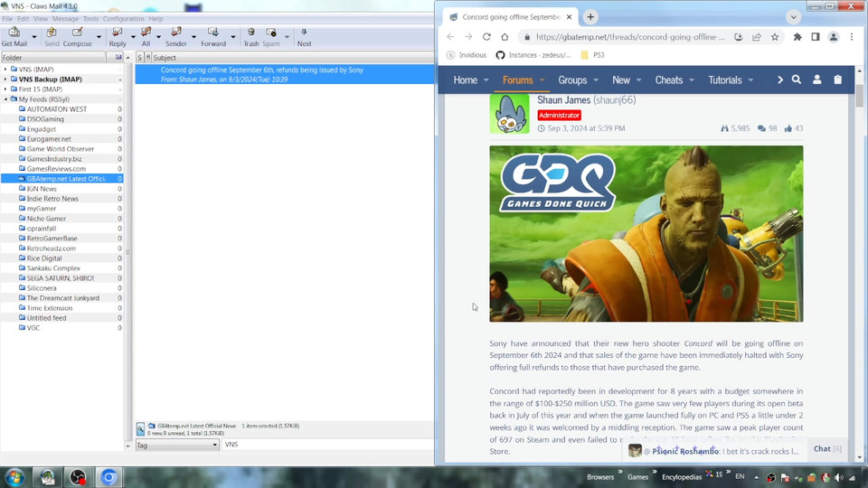Open the browser extensions puzzle icon
This screenshot has width=868, height=488.
[797, 37]
